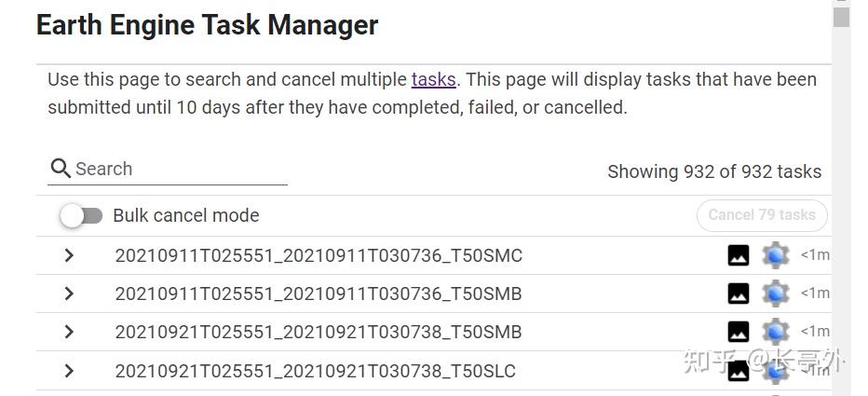The width and height of the screenshot is (868, 396).
Task: Select task name 20210911T025551_20210911T030736_T50SMC
Action: click(x=319, y=255)
